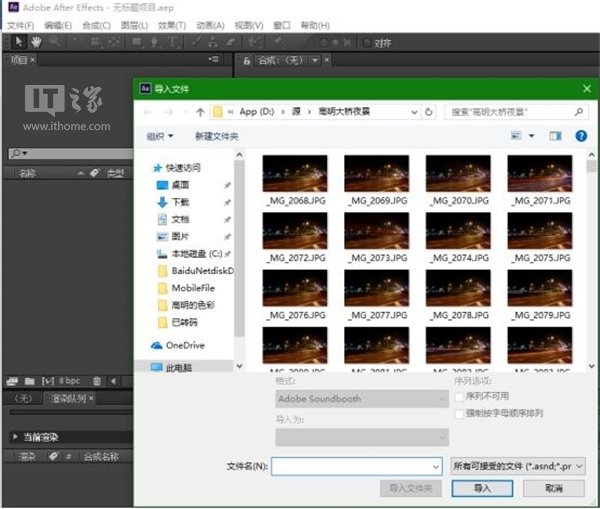The width and height of the screenshot is (600, 509).
Task: Select the Rectangle shape tool
Action: (x=137, y=42)
